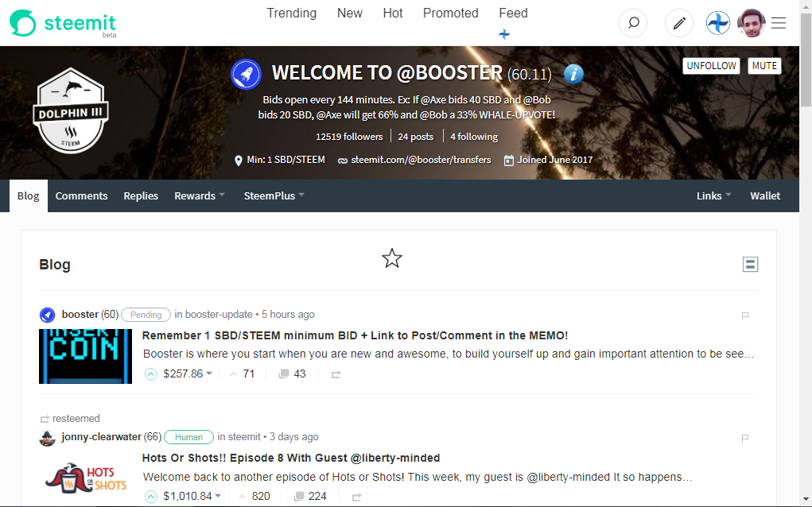Open the user avatar in header
Viewport: 812px width, 507px height.
pyautogui.click(x=751, y=23)
